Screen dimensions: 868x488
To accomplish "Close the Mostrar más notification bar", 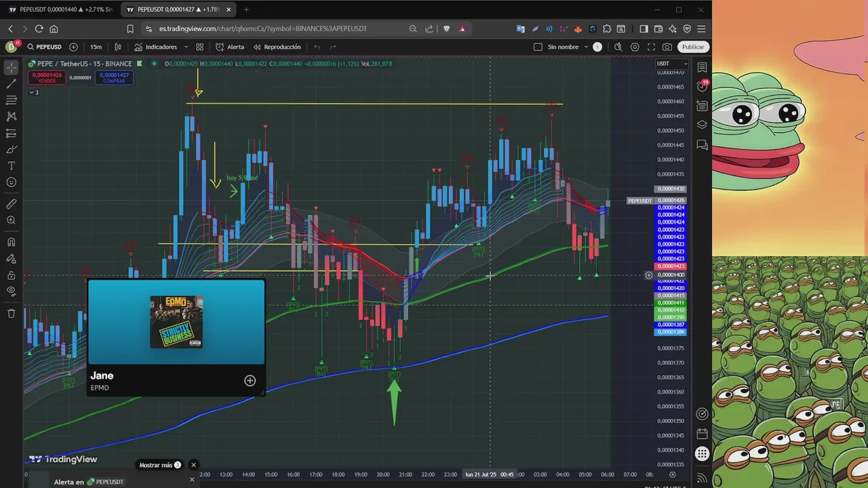I will point(193,465).
